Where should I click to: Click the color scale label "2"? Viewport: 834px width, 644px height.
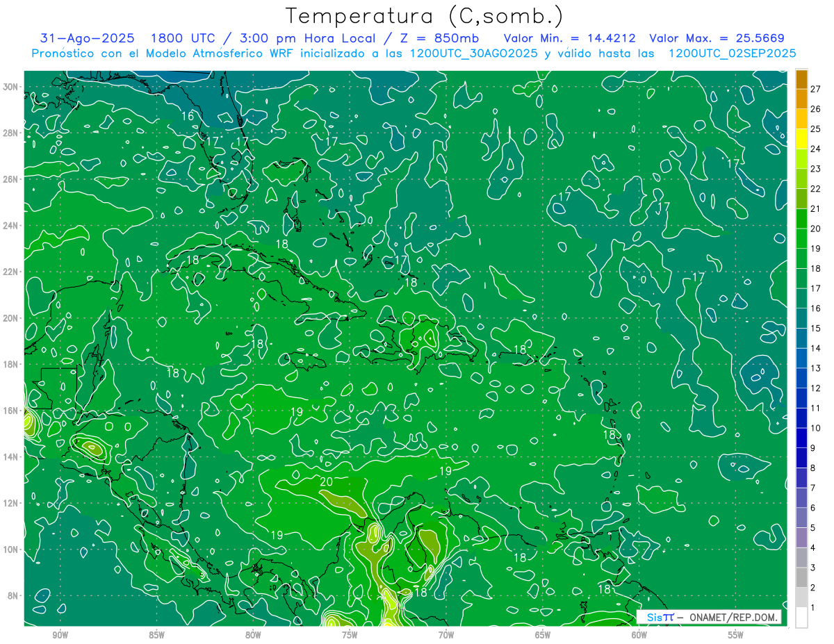coord(813,588)
